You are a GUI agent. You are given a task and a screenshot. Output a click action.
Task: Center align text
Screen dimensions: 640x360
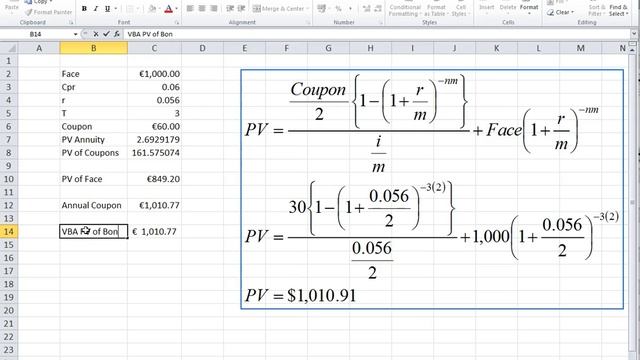click(202, 8)
